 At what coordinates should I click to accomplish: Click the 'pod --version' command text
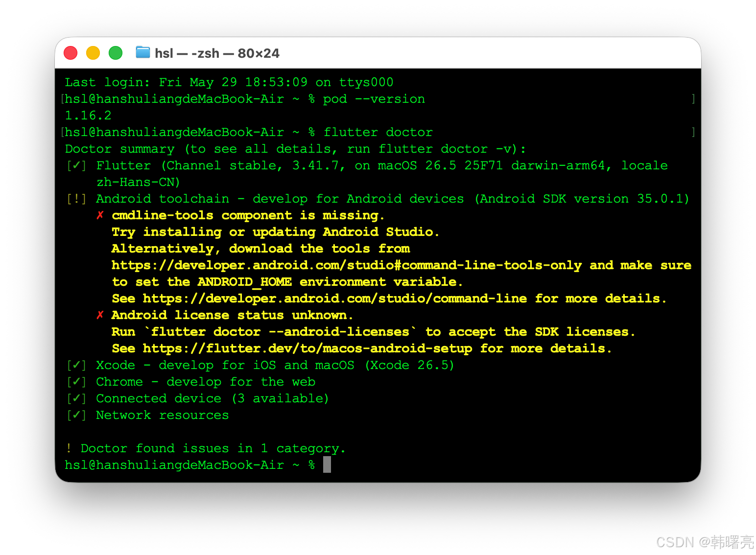(x=374, y=99)
